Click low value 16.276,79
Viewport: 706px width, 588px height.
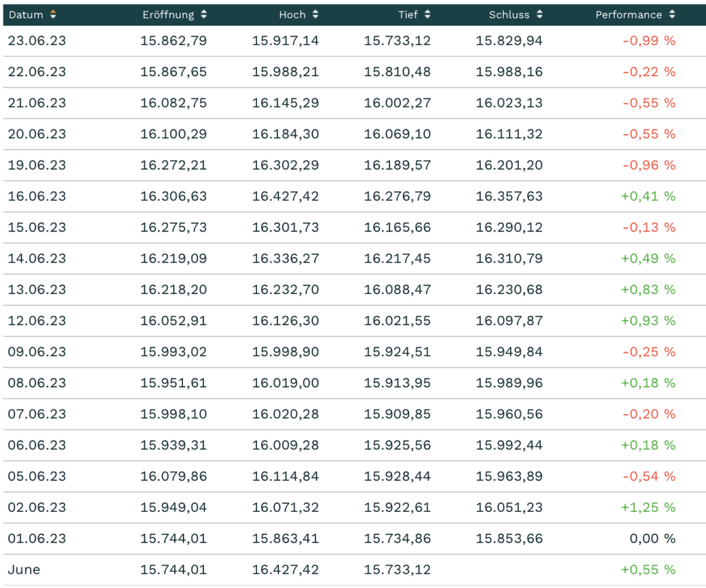pos(397,196)
